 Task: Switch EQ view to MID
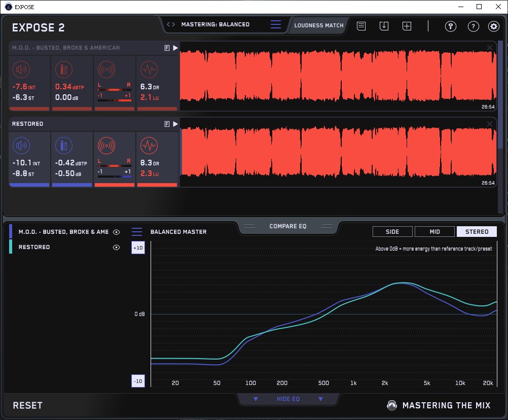434,232
